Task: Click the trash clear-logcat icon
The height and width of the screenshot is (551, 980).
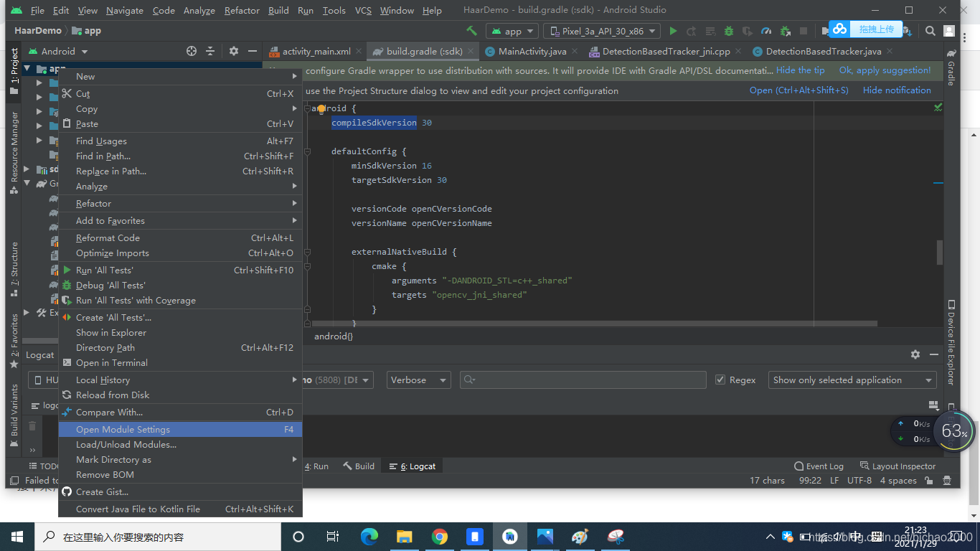Action: 32,425
